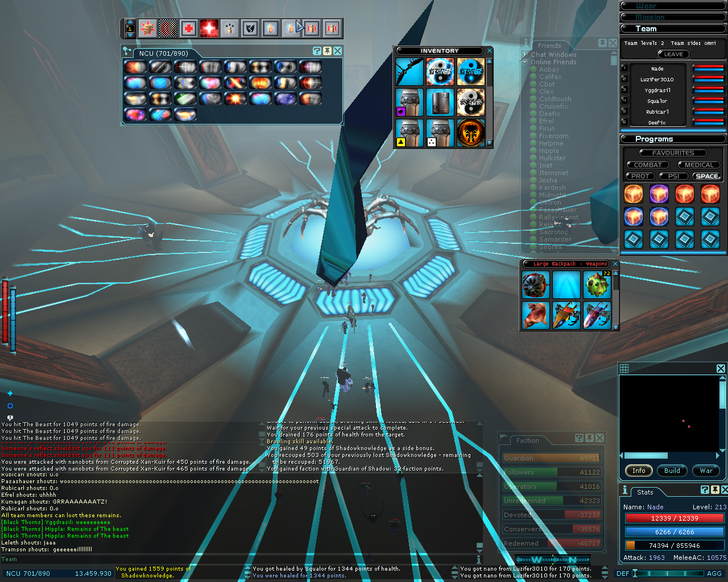Viewport: 728px width, 582px height.
Task: Leave the team with LEAVE button
Action: 673,54
